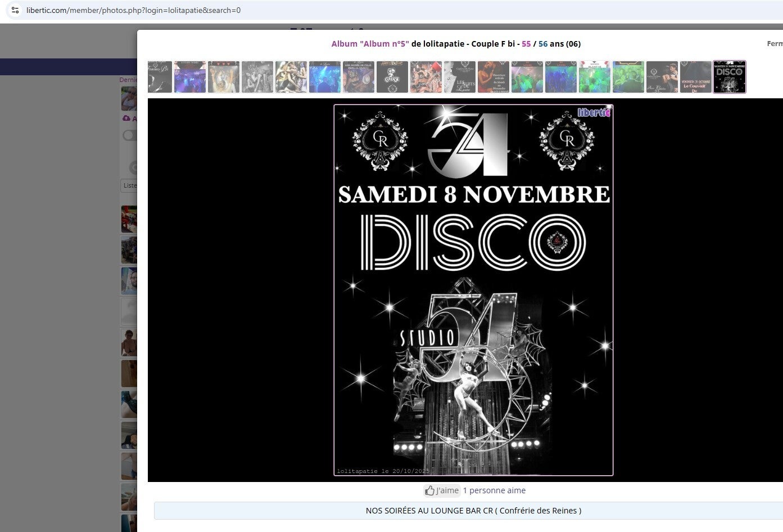Click the purple cloud icon on the background page
Viewport: 783px width, 532px height.
126,119
